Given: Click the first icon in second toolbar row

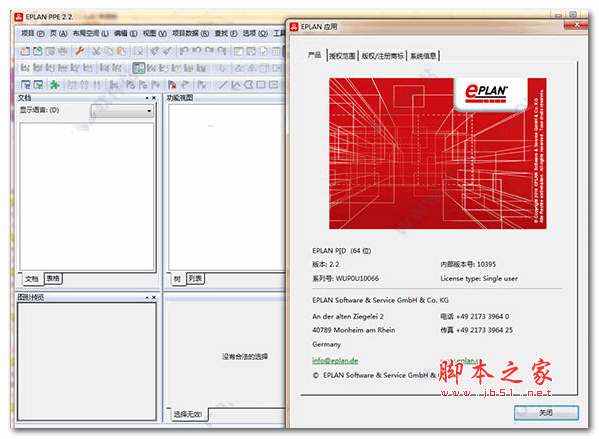Looking at the screenshot, I should (25, 68).
